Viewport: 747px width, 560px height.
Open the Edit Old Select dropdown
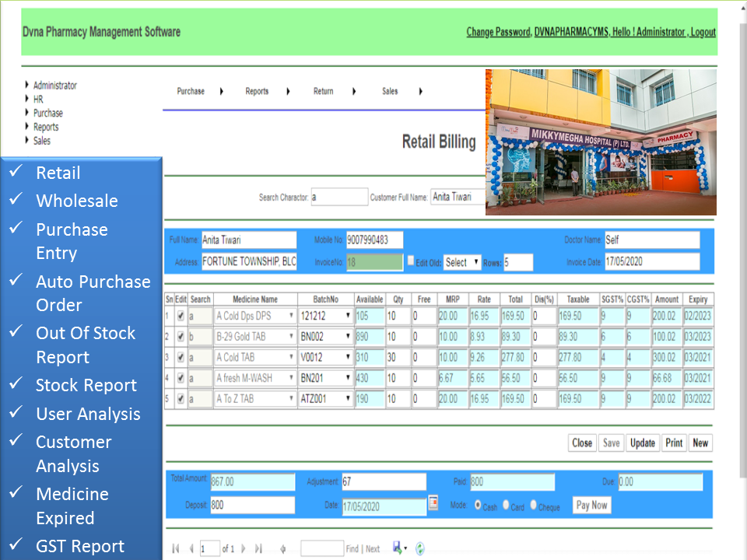click(x=461, y=261)
